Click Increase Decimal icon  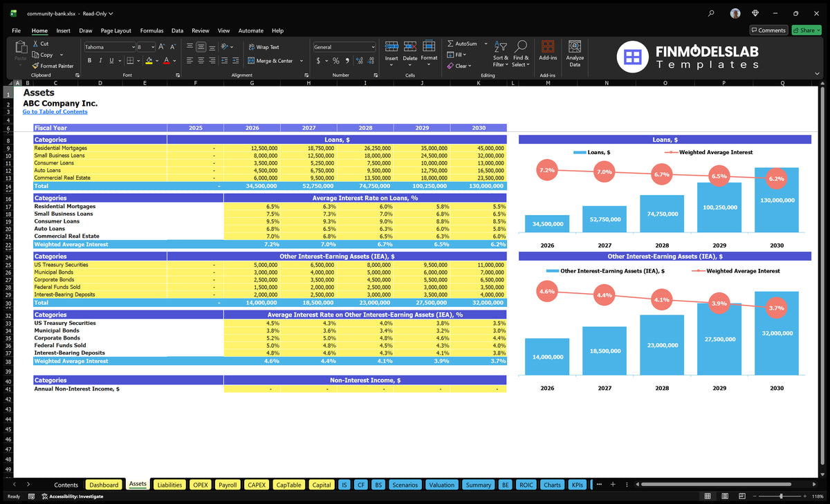point(359,61)
